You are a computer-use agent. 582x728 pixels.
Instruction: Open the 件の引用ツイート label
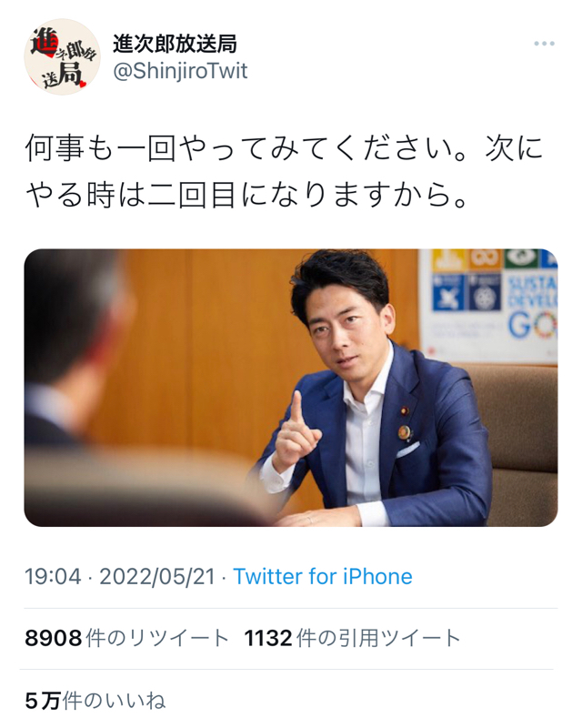click(378, 639)
